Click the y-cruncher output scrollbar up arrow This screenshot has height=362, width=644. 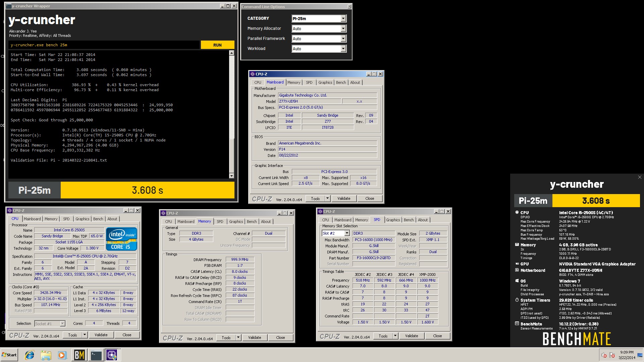pyautogui.click(x=231, y=53)
